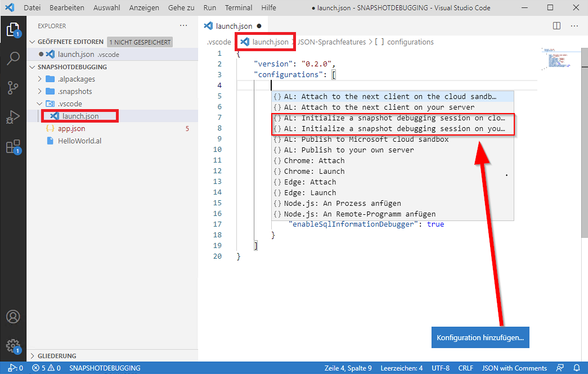Open the Anzeigen menu

pyautogui.click(x=144, y=7)
